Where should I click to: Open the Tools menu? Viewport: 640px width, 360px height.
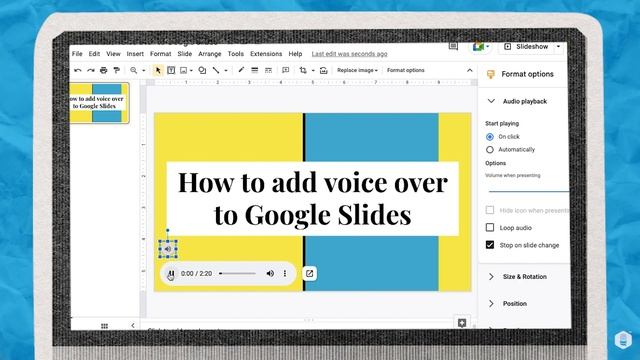point(236,54)
